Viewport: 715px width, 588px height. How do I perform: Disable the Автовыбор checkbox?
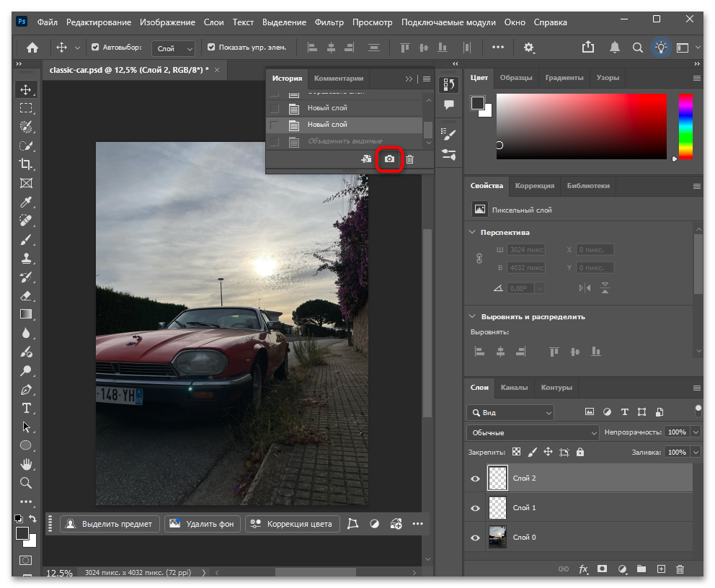pyautogui.click(x=95, y=48)
